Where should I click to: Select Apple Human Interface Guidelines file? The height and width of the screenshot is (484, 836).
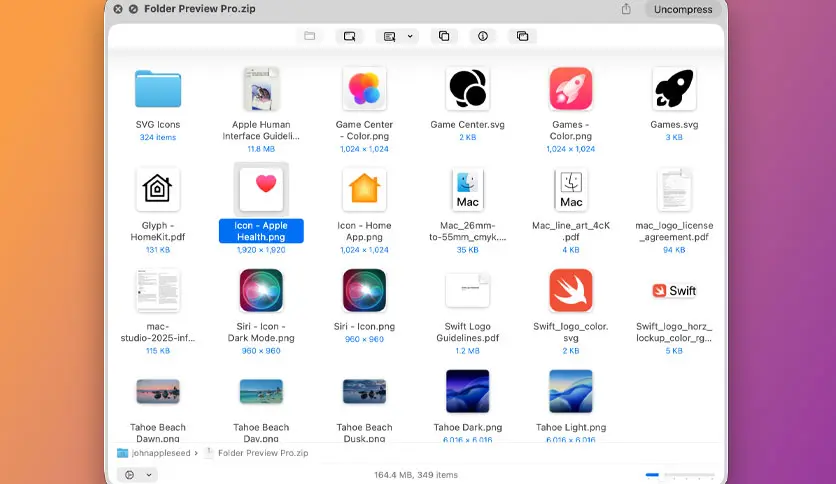pos(261,89)
